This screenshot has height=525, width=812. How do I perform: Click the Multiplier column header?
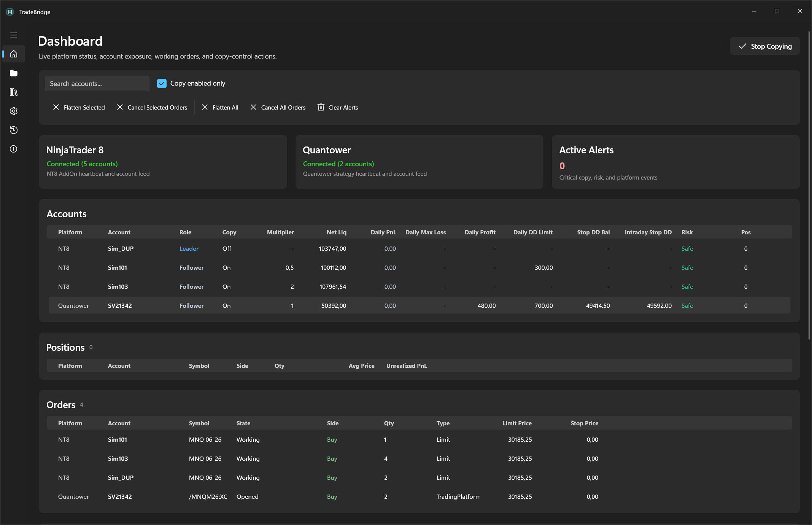click(280, 232)
